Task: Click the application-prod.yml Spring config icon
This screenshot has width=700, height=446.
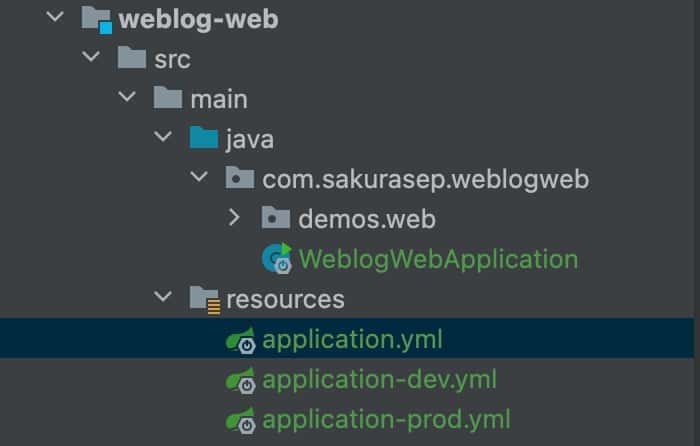Action: (240, 419)
